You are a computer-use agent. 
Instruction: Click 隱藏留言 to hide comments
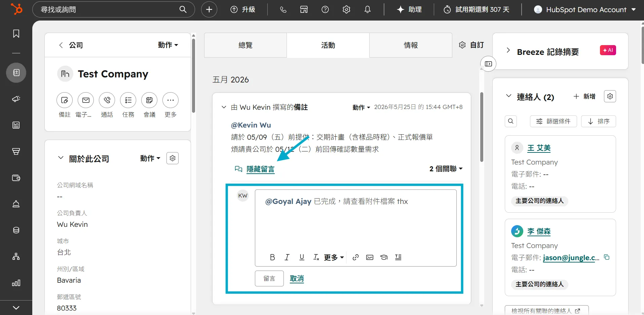click(261, 169)
